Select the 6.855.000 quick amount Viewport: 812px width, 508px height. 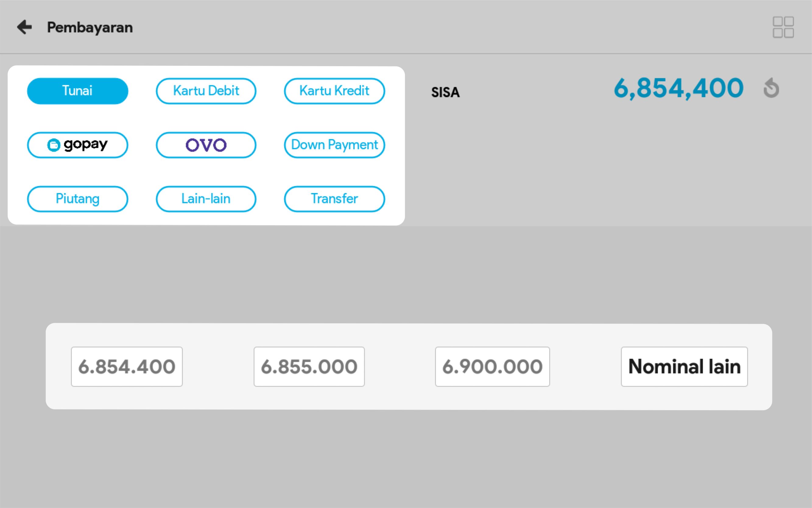pyautogui.click(x=309, y=367)
